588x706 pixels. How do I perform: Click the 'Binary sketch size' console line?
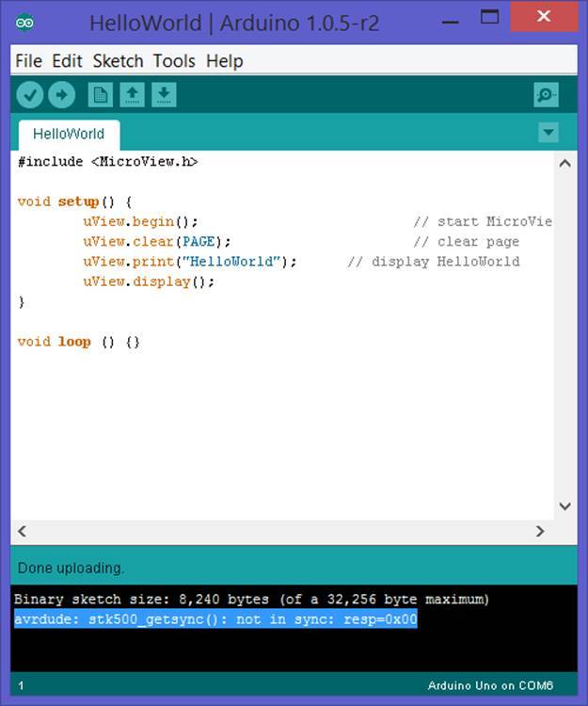tap(251, 600)
